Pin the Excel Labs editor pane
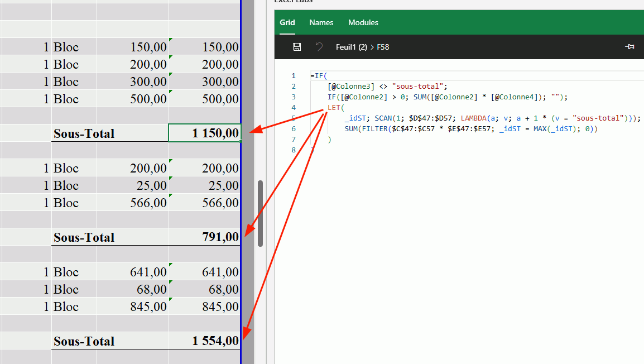 point(629,47)
